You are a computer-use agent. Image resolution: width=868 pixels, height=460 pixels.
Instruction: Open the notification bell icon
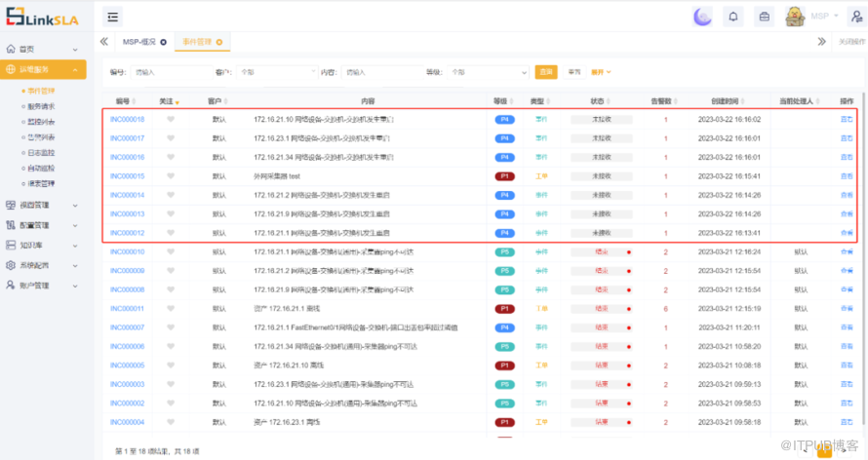coord(733,17)
